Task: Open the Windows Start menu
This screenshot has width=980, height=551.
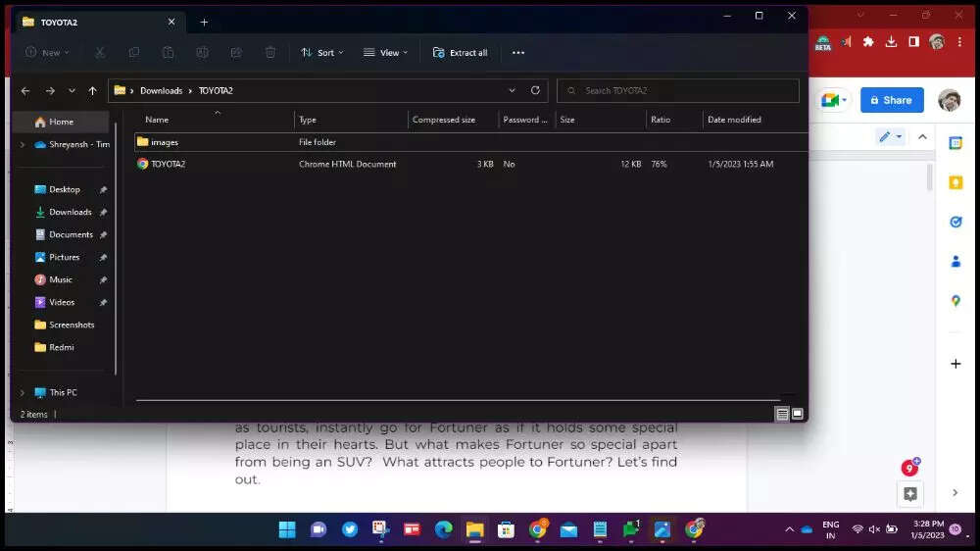Action: [287, 530]
